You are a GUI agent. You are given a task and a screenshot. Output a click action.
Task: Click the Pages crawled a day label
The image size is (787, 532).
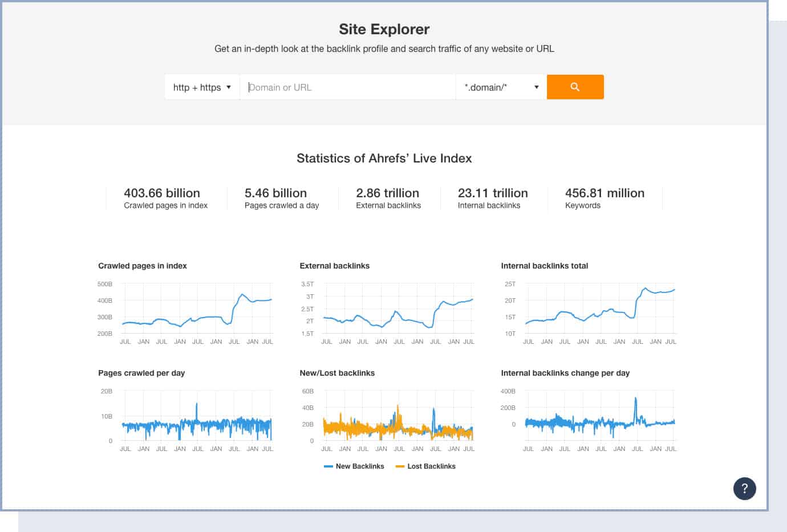pyautogui.click(x=282, y=205)
